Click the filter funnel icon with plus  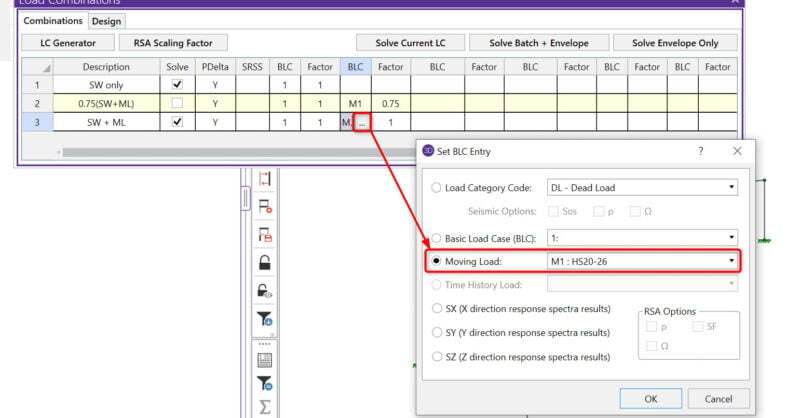tap(266, 319)
